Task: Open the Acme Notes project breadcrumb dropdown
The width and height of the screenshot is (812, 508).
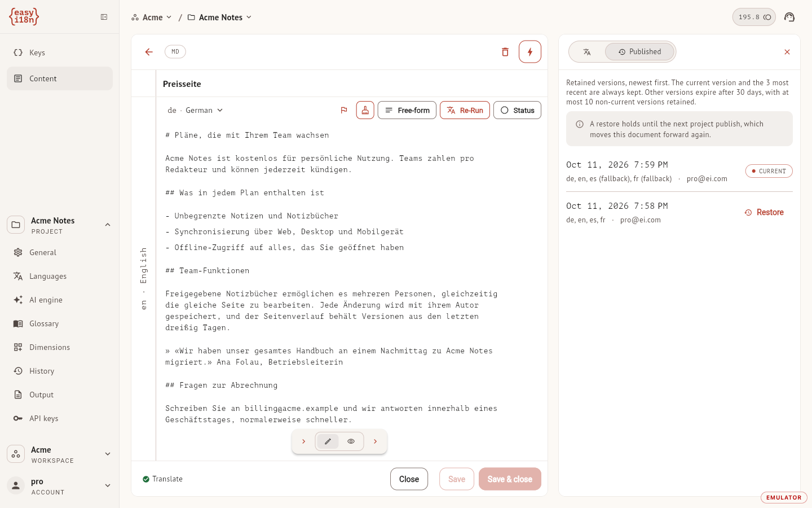Action: coord(220,17)
